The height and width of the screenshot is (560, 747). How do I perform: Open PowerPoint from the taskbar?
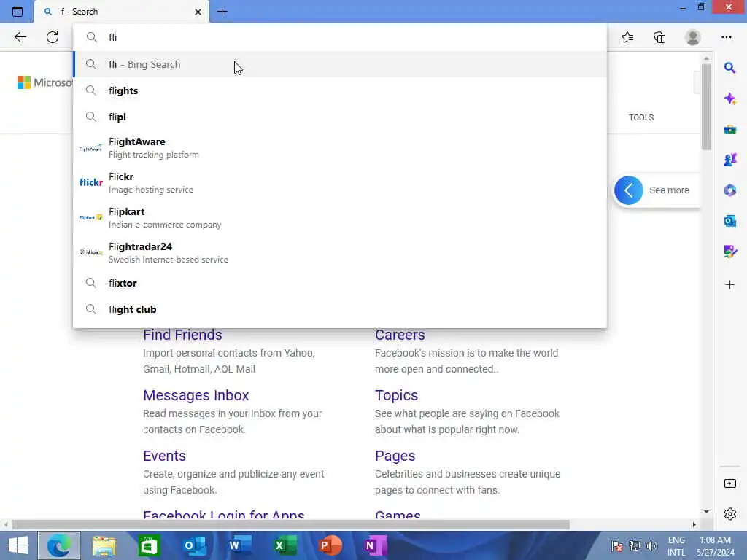[330, 545]
